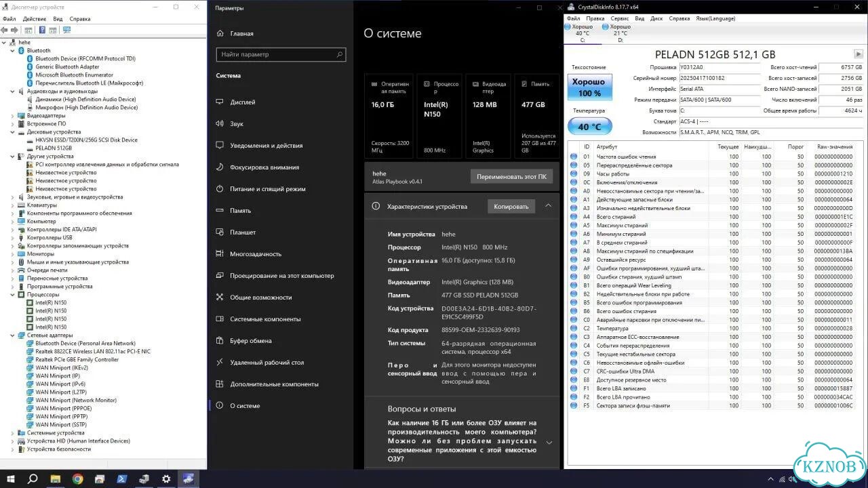Expand the Клавиатуры node in Device Manager
The height and width of the screenshot is (488, 868).
pos(13,205)
